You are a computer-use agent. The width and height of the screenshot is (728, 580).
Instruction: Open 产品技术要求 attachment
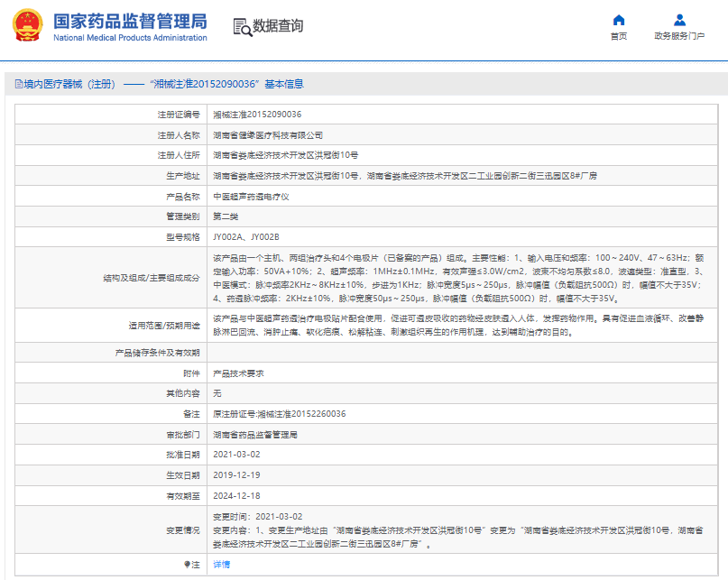238,373
